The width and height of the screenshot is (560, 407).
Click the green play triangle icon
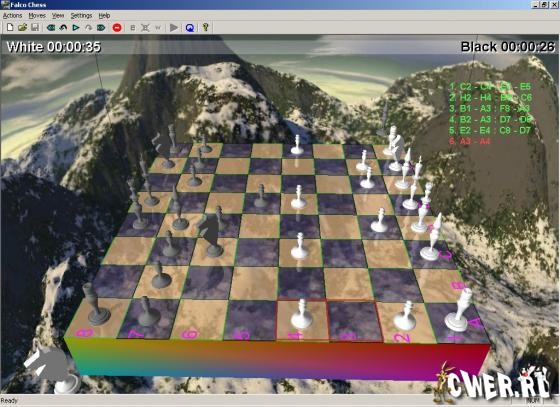[x=76, y=27]
